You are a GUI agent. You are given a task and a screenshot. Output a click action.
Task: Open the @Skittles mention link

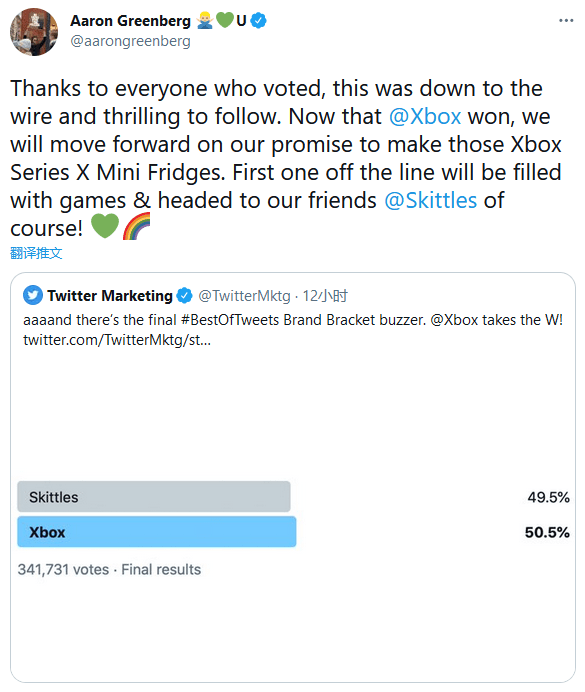(x=431, y=200)
